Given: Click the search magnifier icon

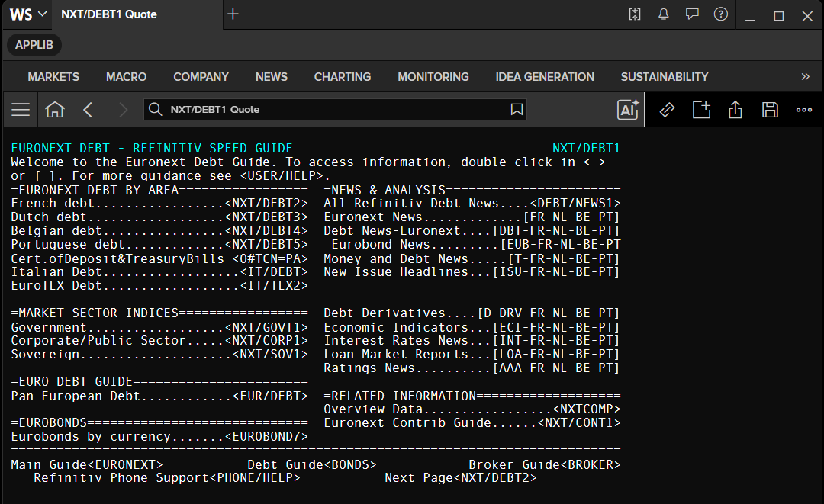Looking at the screenshot, I should point(155,109).
